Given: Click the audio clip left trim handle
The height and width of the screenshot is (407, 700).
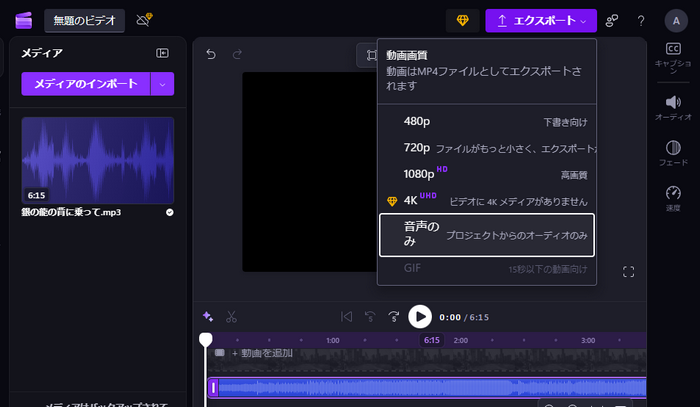Looking at the screenshot, I should point(213,387).
